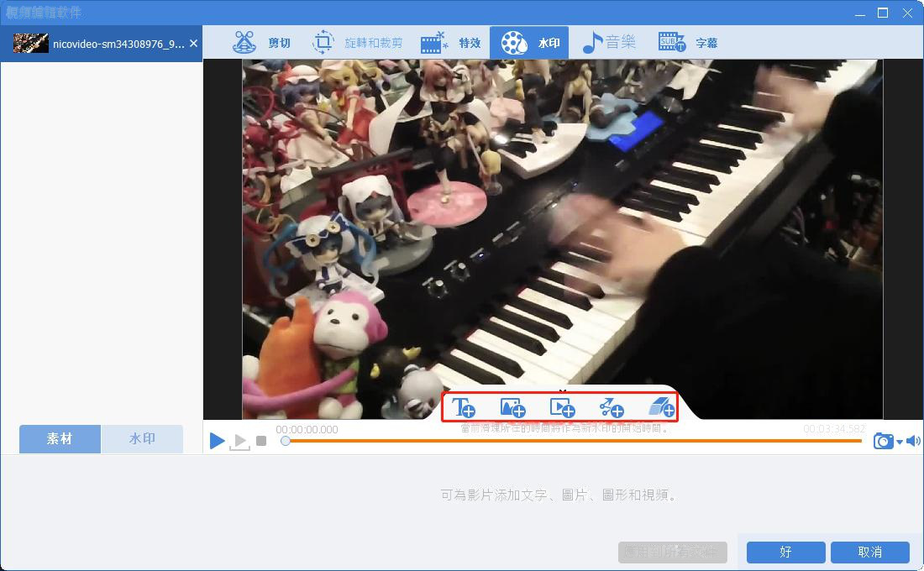Select the 水印 watermark tab in the top toolbar
924x571 pixels.
point(529,43)
